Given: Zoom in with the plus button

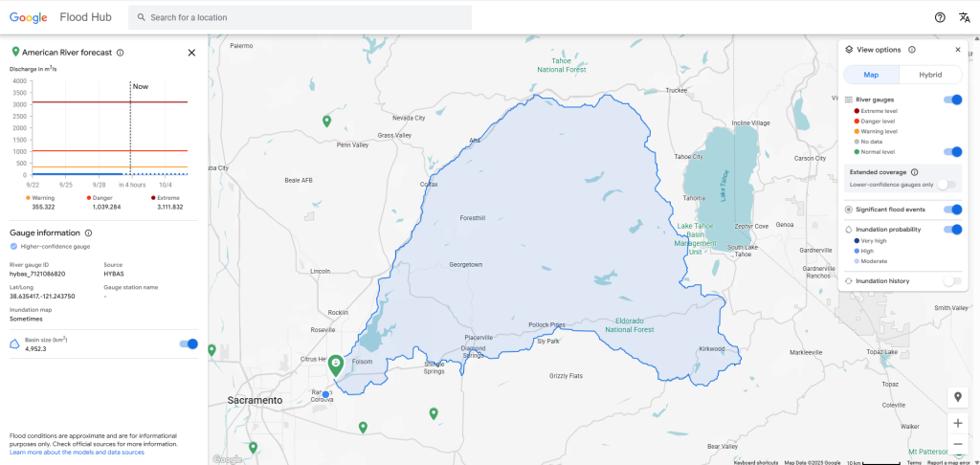Looking at the screenshot, I should point(957,423).
